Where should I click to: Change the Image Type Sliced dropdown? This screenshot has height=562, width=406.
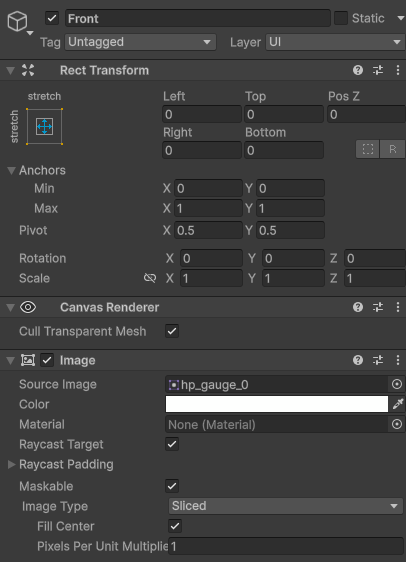286,506
